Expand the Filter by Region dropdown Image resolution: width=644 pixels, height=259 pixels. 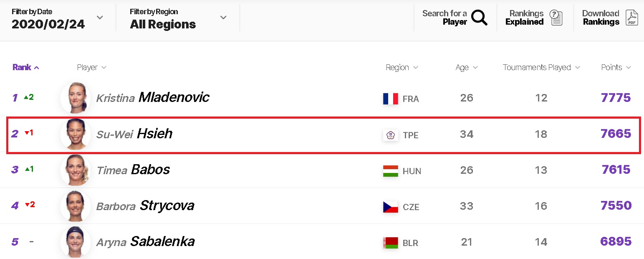(x=178, y=18)
